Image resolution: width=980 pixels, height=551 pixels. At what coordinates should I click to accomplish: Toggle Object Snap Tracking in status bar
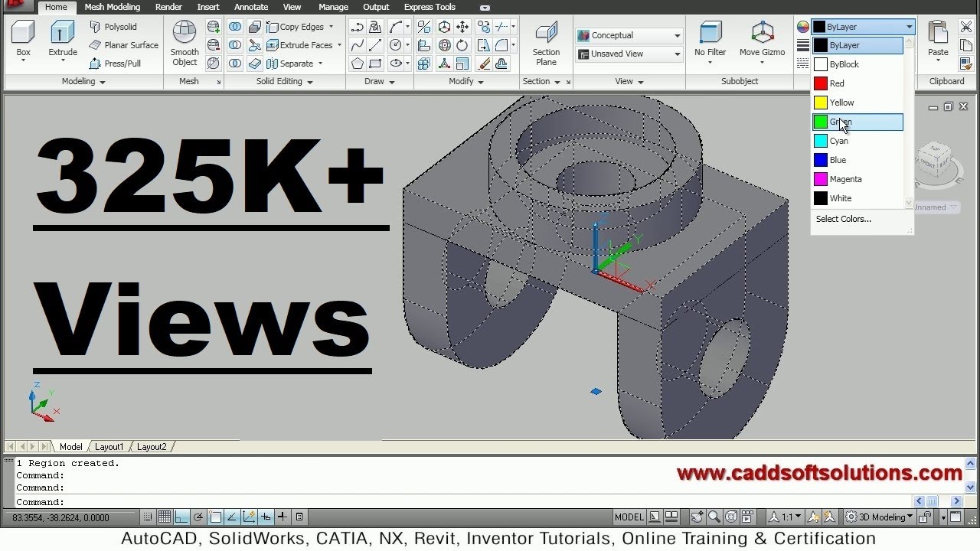coord(232,517)
